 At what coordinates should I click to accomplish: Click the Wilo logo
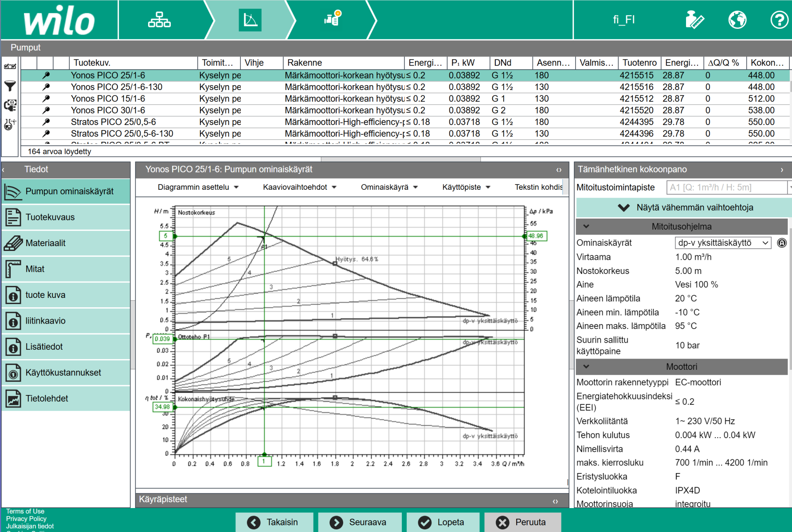click(x=59, y=21)
